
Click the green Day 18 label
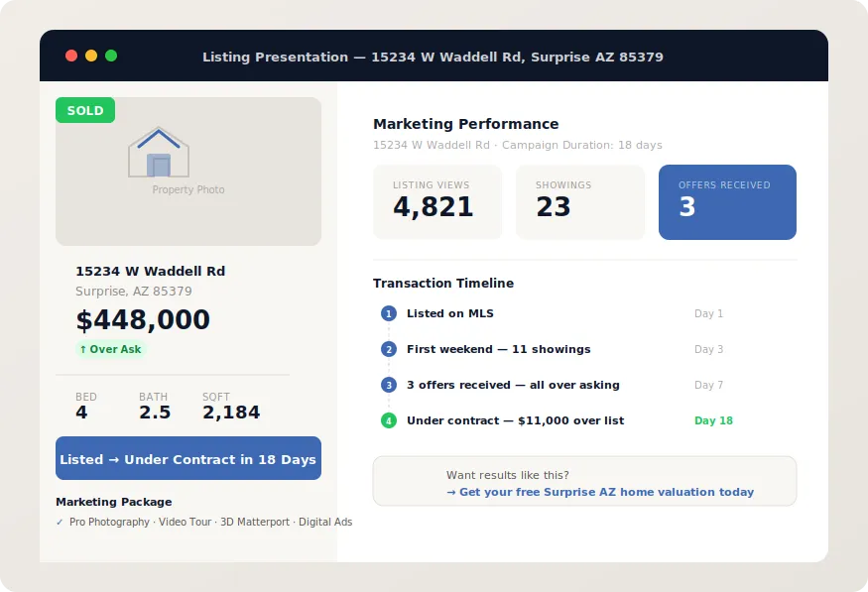pyautogui.click(x=713, y=420)
